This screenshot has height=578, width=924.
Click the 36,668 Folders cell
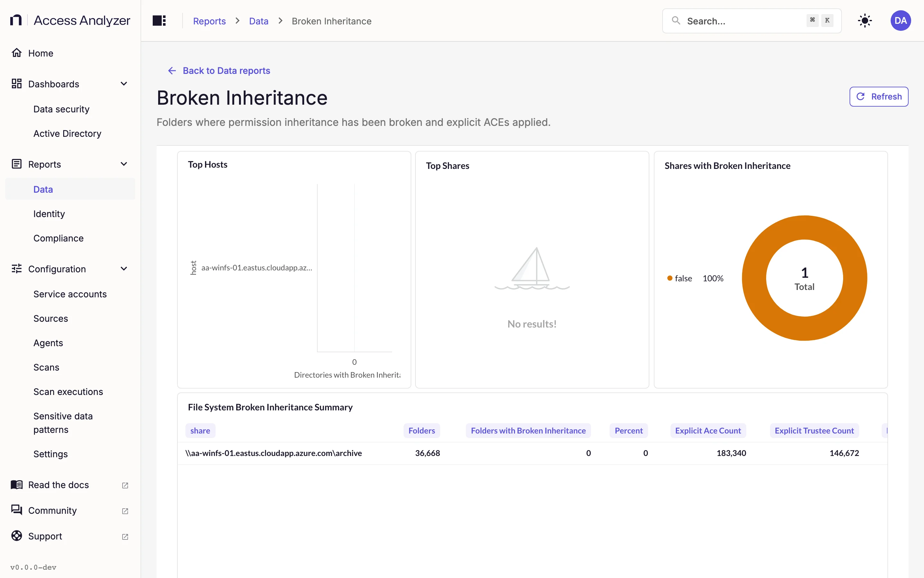tap(427, 453)
